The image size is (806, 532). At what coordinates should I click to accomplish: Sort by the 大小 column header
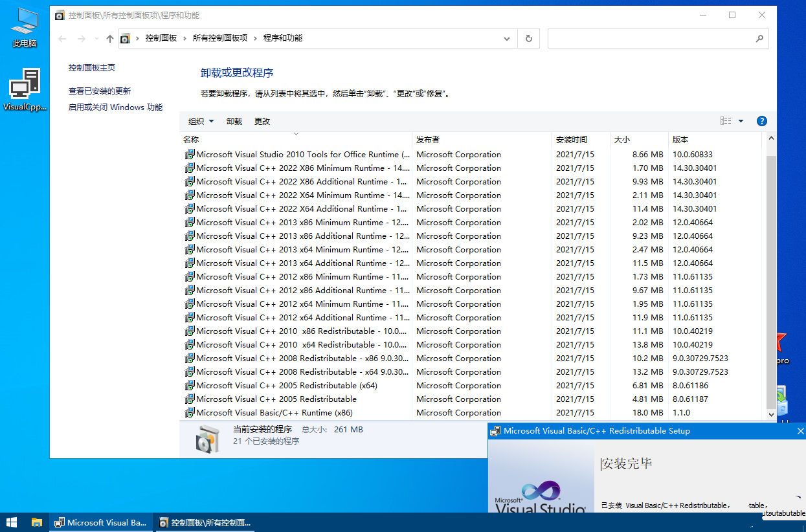pos(639,139)
